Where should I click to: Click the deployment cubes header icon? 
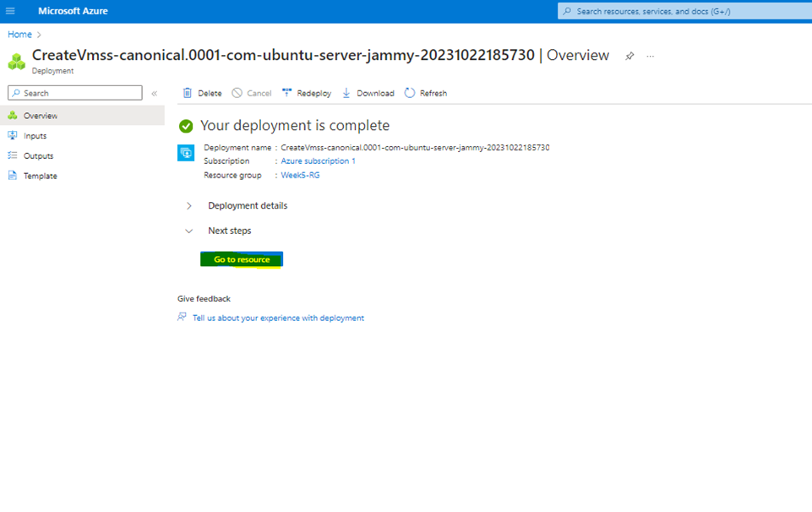click(17, 61)
